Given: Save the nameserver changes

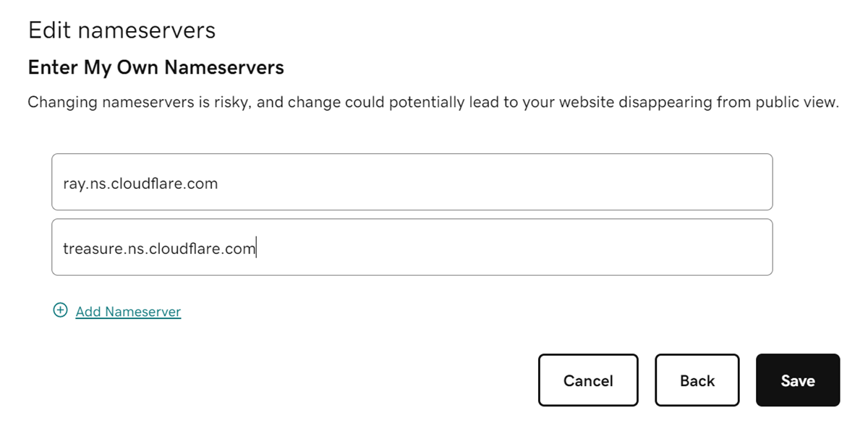Looking at the screenshot, I should [797, 380].
